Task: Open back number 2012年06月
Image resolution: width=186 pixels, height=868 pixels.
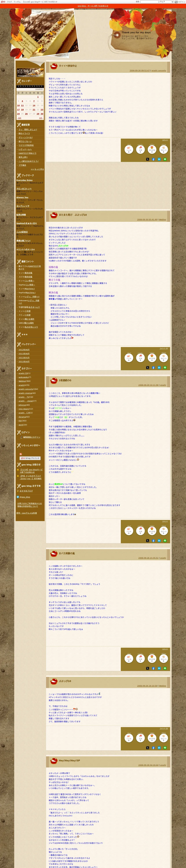Action: coord(24,350)
